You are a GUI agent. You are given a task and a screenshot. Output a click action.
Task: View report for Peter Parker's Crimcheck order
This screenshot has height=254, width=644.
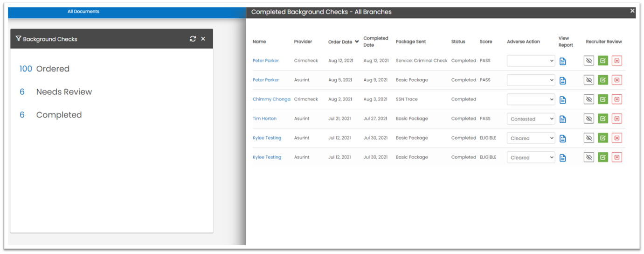click(562, 61)
